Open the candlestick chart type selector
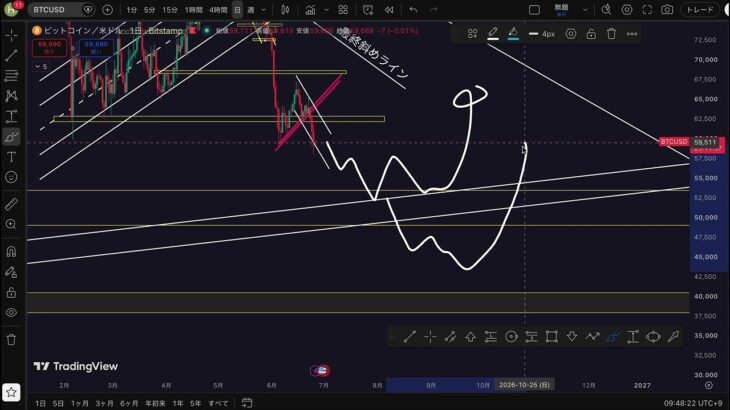This screenshot has height=410, width=730. pos(285,10)
